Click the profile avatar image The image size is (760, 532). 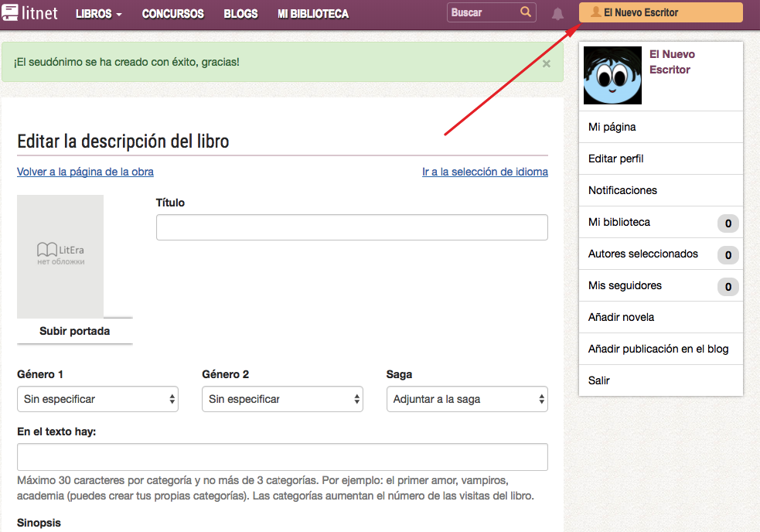click(x=612, y=75)
